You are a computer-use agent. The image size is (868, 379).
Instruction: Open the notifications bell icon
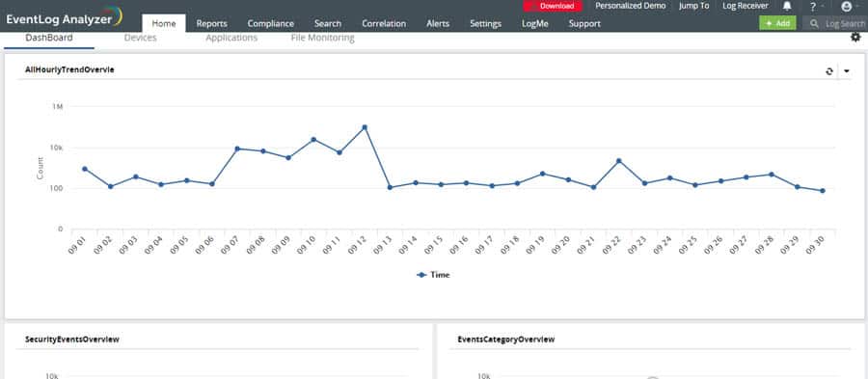[x=787, y=6]
